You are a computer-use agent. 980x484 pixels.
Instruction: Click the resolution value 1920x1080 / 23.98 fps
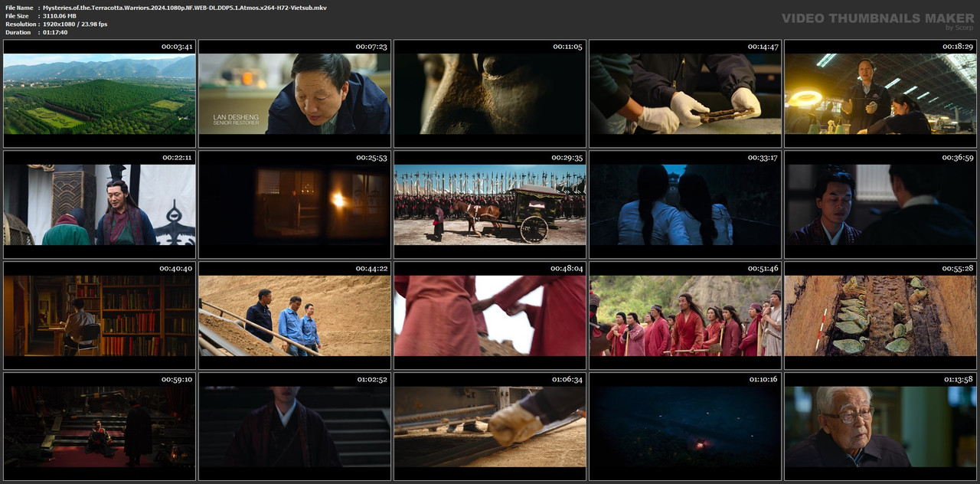point(75,24)
